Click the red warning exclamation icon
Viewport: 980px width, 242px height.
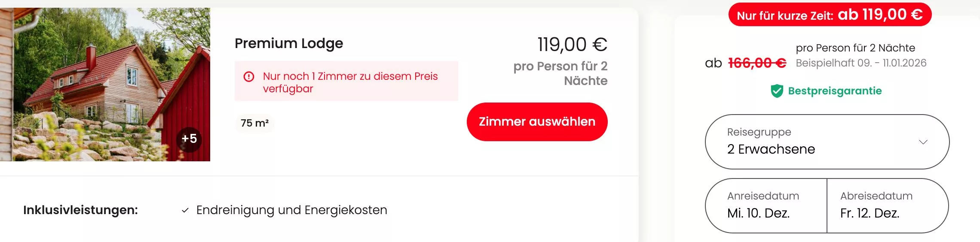coord(249,77)
